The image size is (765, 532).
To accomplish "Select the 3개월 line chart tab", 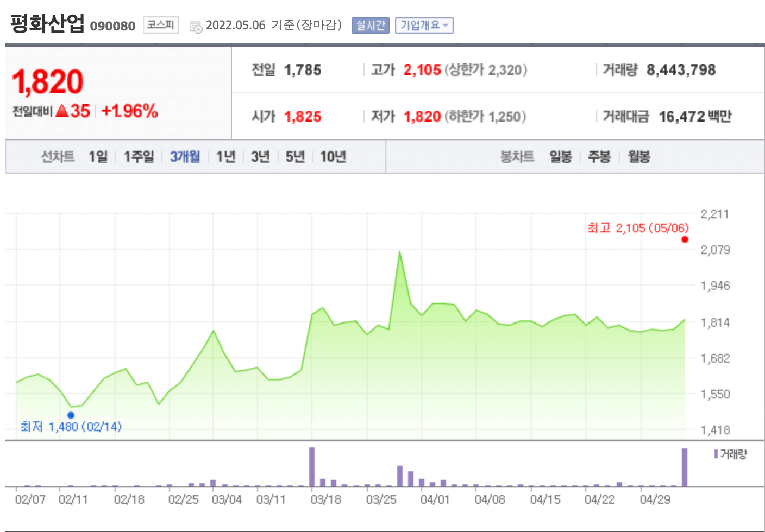I will (x=185, y=157).
